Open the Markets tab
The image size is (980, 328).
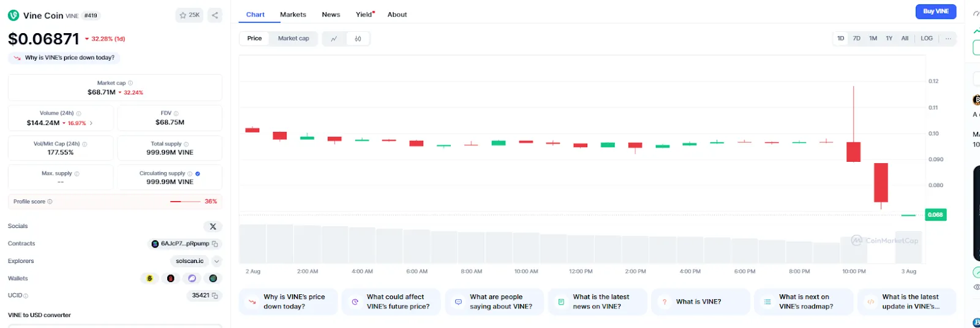(x=293, y=15)
